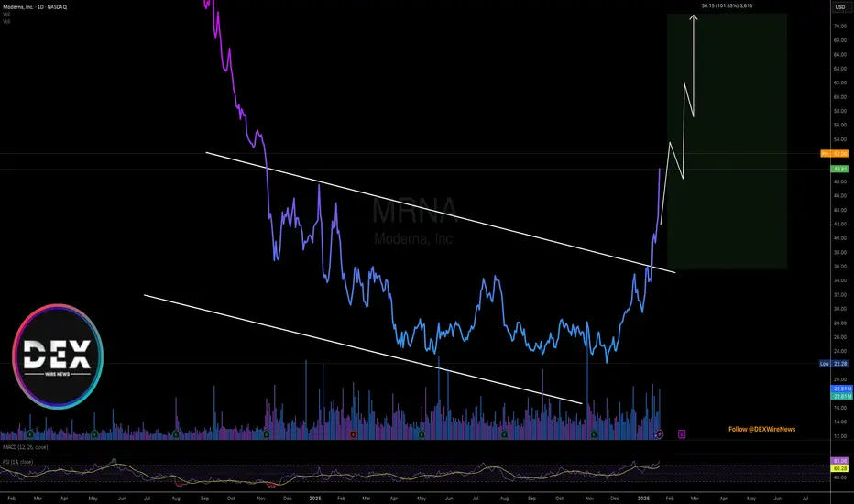Select the MACD (12, 26, close) indicator label
This screenshot has width=854, height=504.
25,447
